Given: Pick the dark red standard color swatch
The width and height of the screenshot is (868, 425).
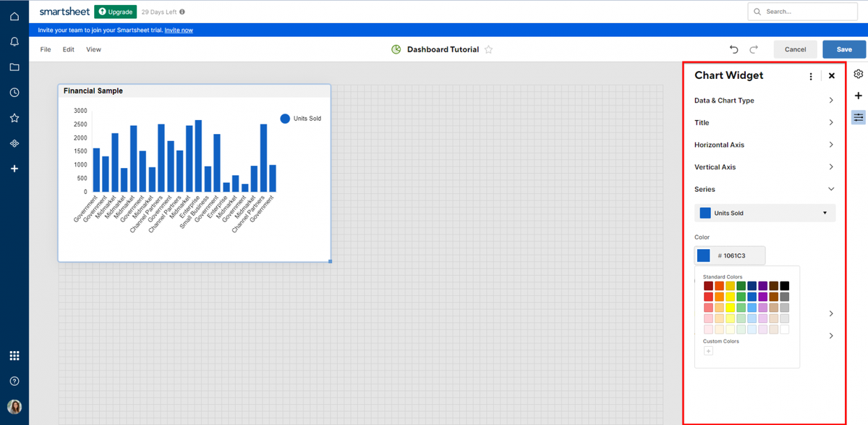Looking at the screenshot, I should click(x=708, y=285).
